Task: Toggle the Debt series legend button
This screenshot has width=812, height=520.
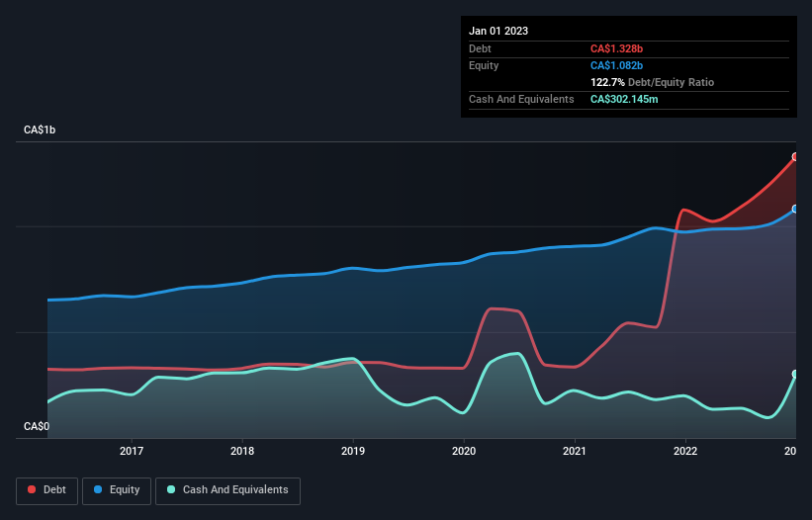Action: [47, 490]
